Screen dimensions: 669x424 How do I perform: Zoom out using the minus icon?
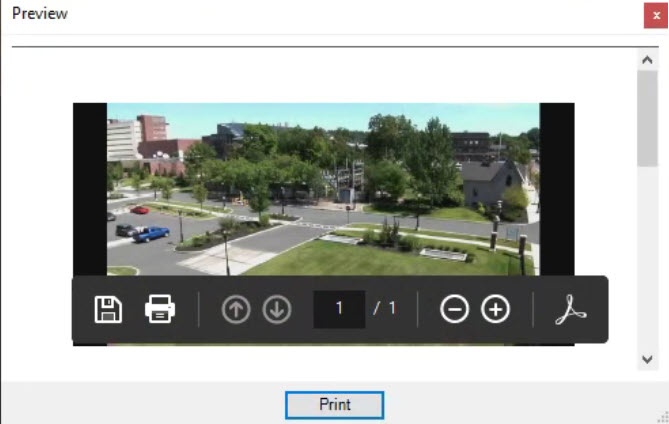pyautogui.click(x=454, y=310)
